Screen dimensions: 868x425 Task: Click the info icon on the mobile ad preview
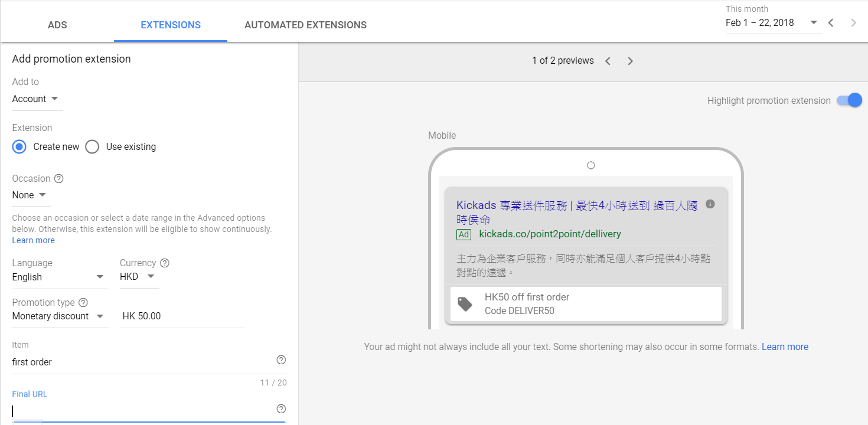coord(710,204)
